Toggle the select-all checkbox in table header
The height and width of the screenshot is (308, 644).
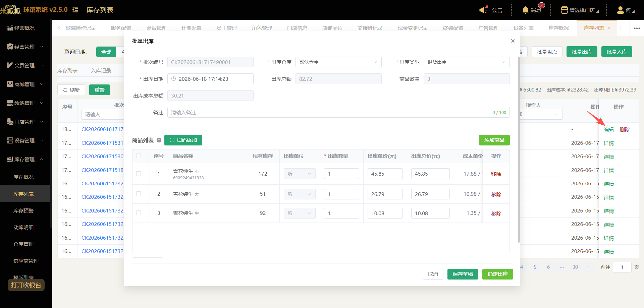click(139, 156)
